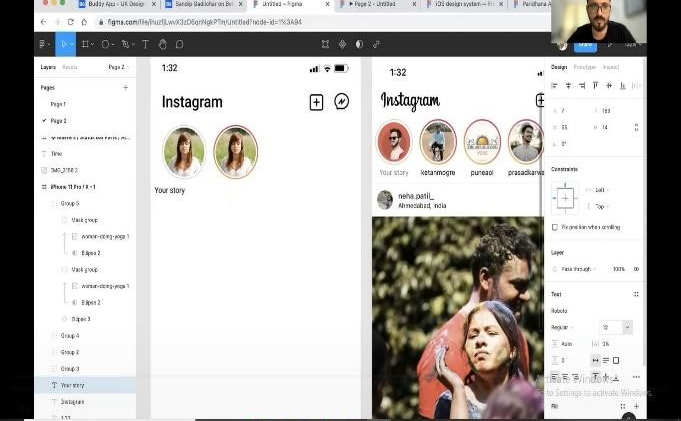Click the Link icon in the center toolbar
The height and width of the screenshot is (421, 681).
[376, 44]
